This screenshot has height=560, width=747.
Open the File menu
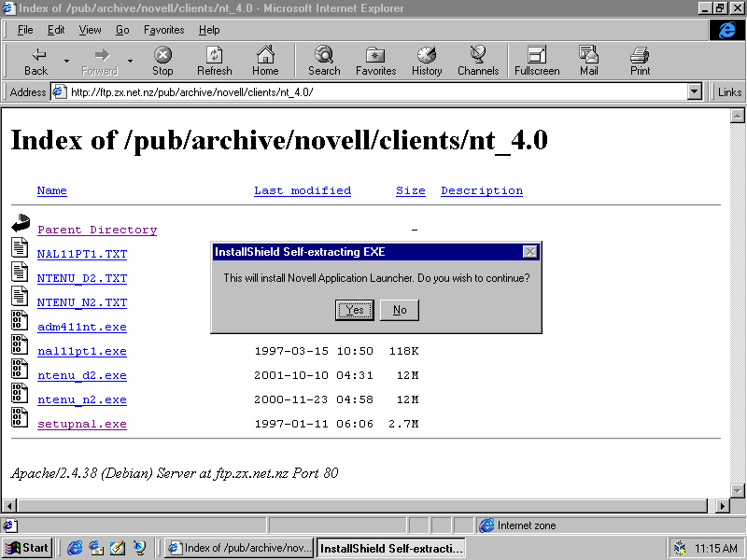tap(25, 30)
